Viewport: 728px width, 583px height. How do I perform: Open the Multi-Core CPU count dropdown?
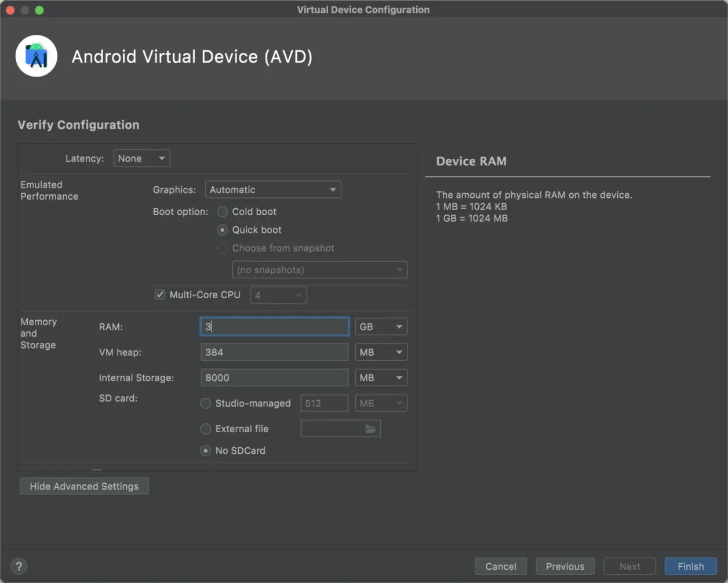pyautogui.click(x=278, y=295)
